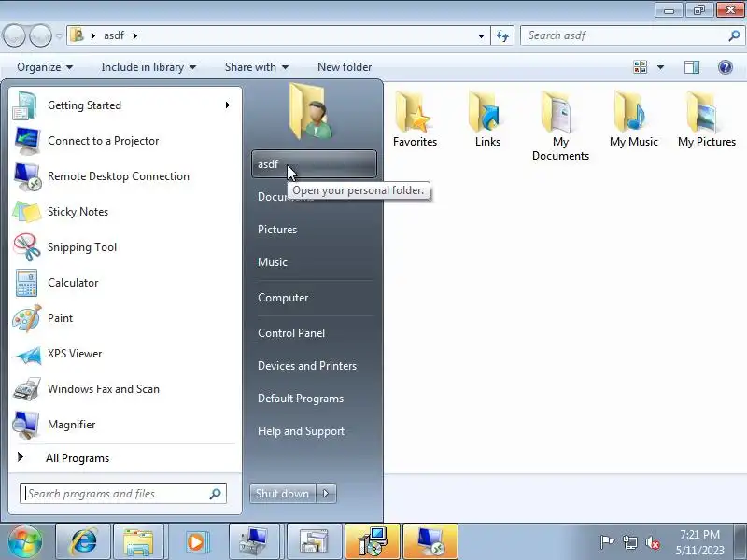747x560 pixels.
Task: Refresh the asdf folder view
Action: 502,35
